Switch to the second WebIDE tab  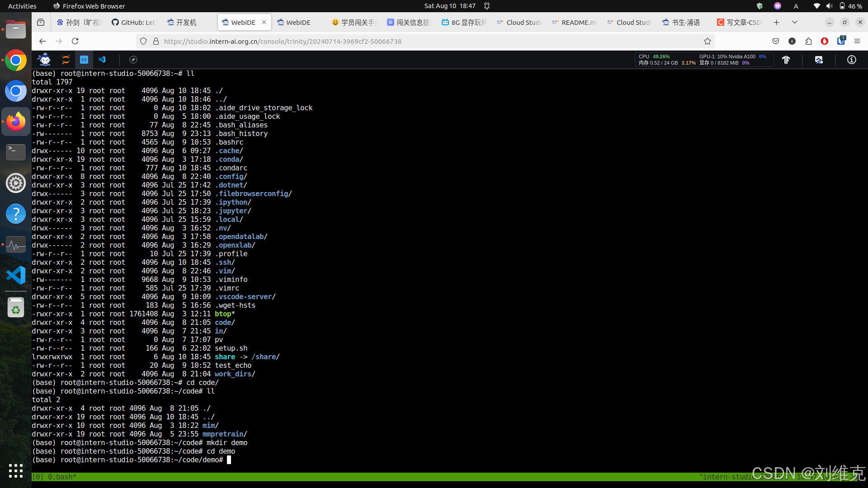[298, 22]
